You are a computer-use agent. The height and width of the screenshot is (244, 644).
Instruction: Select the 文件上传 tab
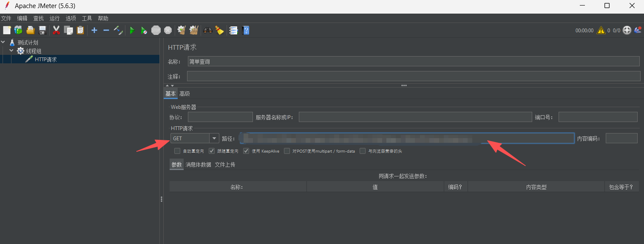[x=225, y=165]
